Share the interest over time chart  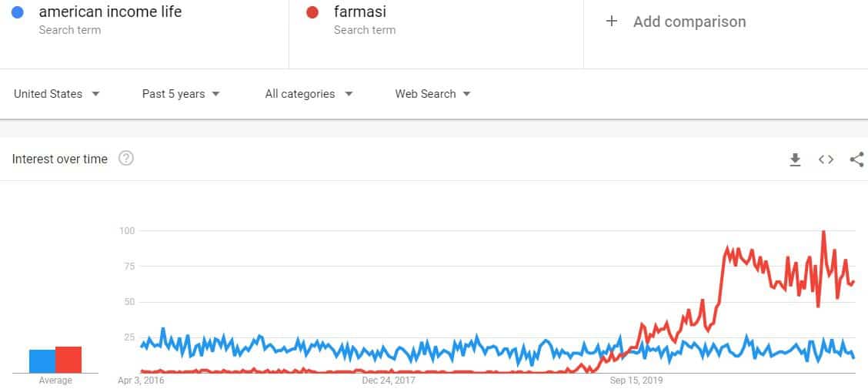(x=857, y=159)
